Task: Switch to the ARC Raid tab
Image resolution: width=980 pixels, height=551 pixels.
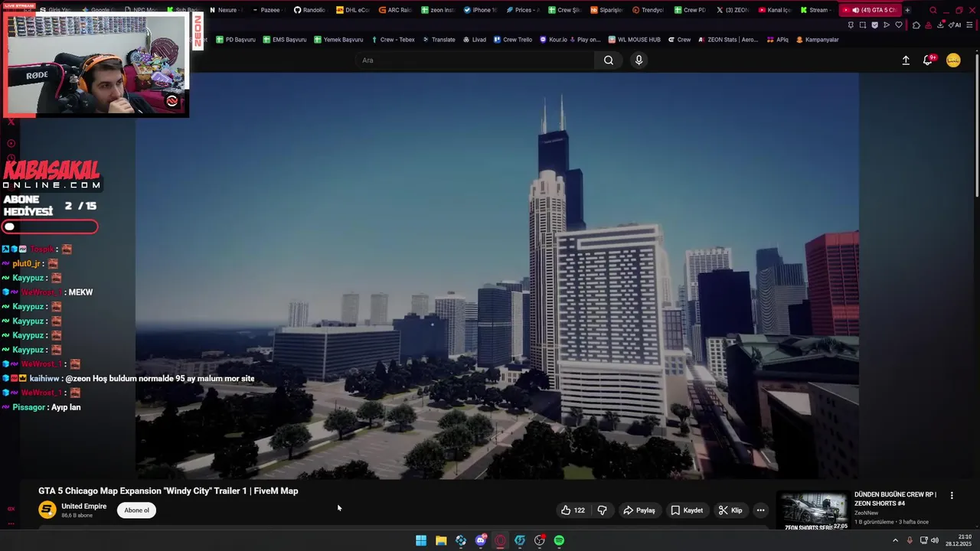Action: (x=395, y=10)
